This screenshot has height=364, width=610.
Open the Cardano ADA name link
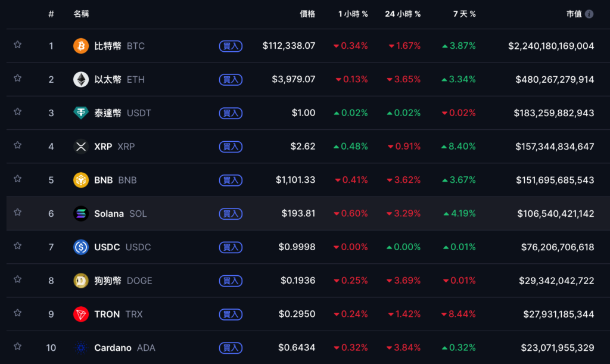[113, 348]
